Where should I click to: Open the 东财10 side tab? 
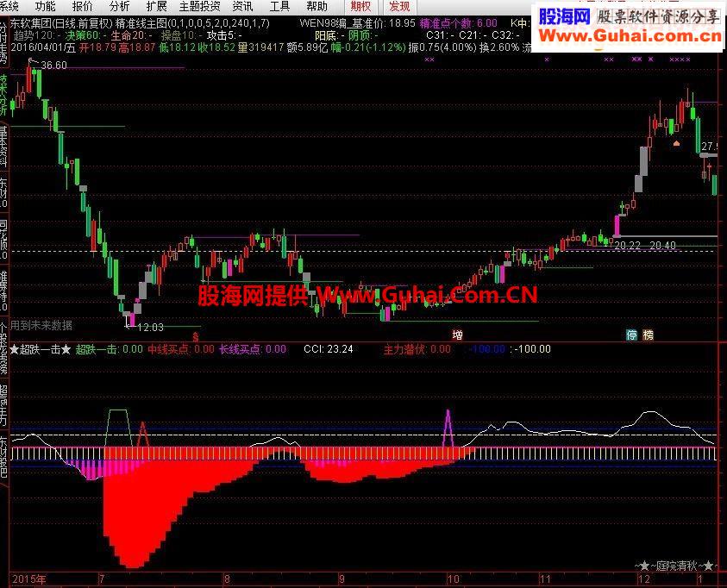tap(3, 192)
